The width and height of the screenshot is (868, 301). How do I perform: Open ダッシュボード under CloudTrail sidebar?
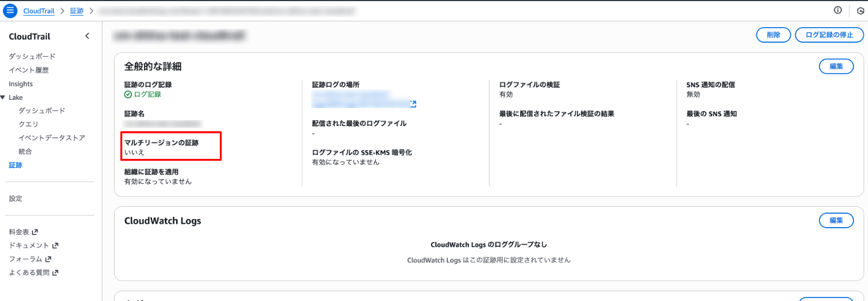pos(32,57)
